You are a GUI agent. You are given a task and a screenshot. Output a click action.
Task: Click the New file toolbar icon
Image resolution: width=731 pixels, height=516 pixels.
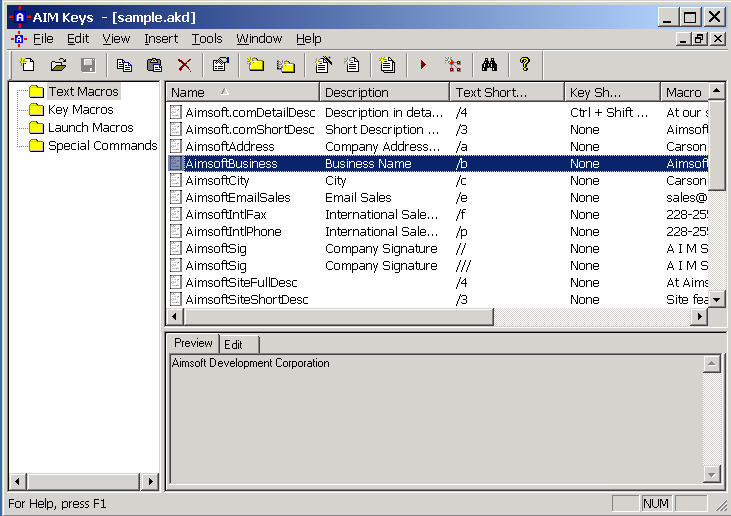[x=28, y=65]
